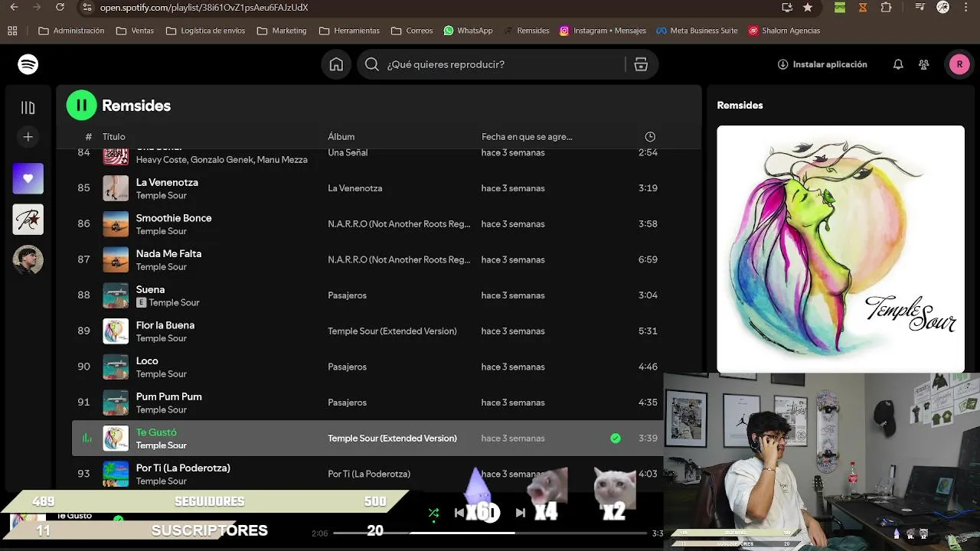Sort by the duration clock icon

pos(650,137)
